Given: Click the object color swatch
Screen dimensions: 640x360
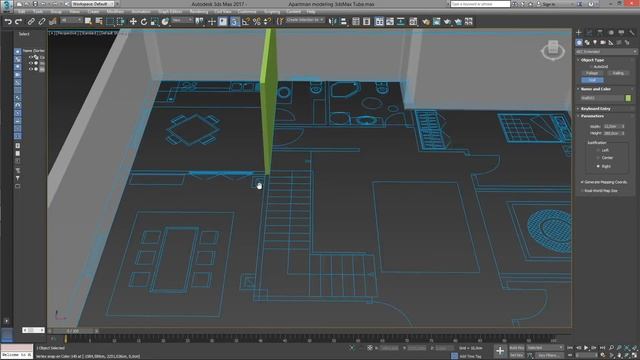Looking at the screenshot, I should click(x=628, y=98).
